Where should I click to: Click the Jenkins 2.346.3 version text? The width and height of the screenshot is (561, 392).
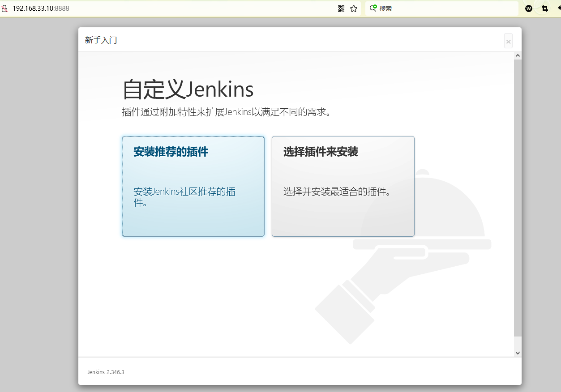click(106, 372)
